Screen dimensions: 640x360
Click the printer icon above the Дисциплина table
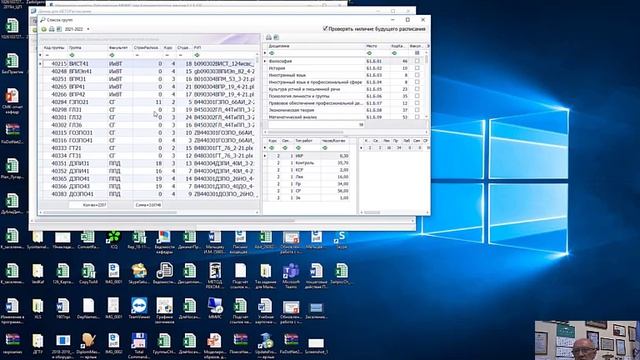click(x=269, y=38)
